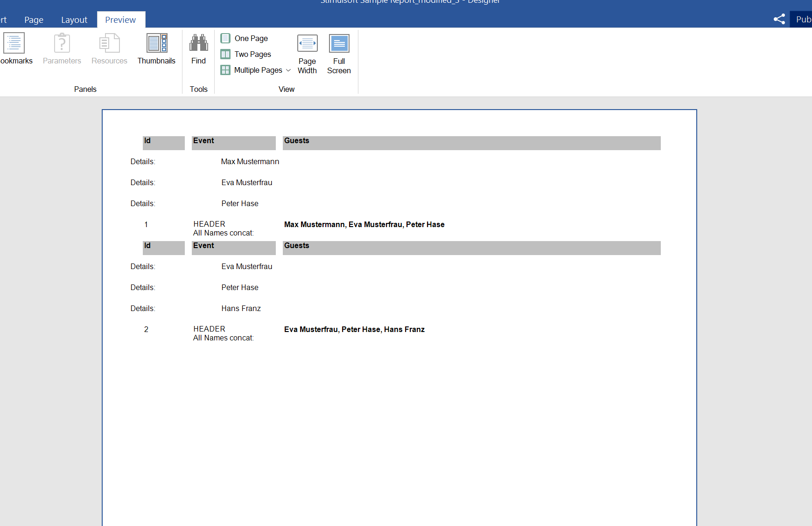Click the first Peter Hase detail row
Viewport: 812px width, 526px height.
click(x=240, y=203)
